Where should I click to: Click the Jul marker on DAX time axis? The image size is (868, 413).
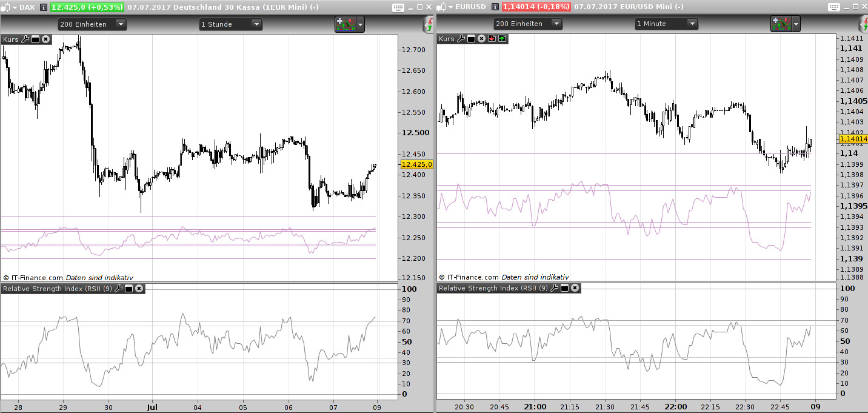[153, 407]
